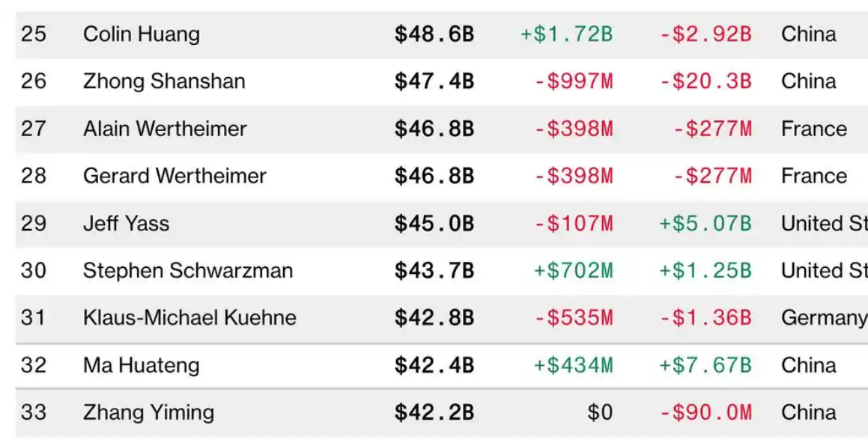
Task: Open Klaus-Michael Kuehne's profile
Action: pyautogui.click(x=189, y=318)
